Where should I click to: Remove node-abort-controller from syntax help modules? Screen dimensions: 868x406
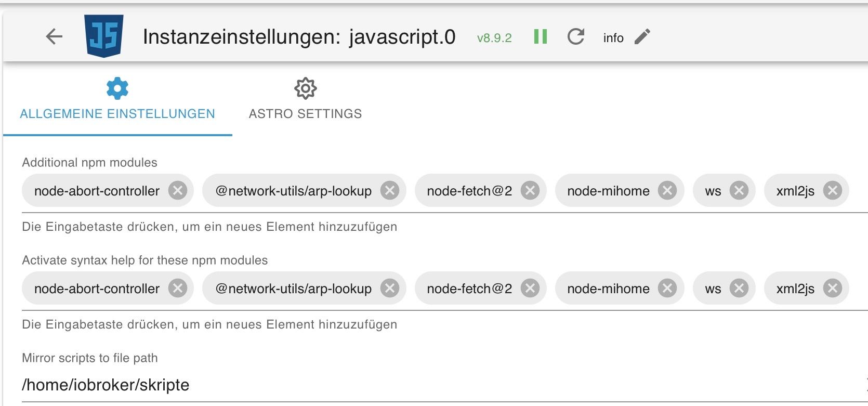(178, 289)
